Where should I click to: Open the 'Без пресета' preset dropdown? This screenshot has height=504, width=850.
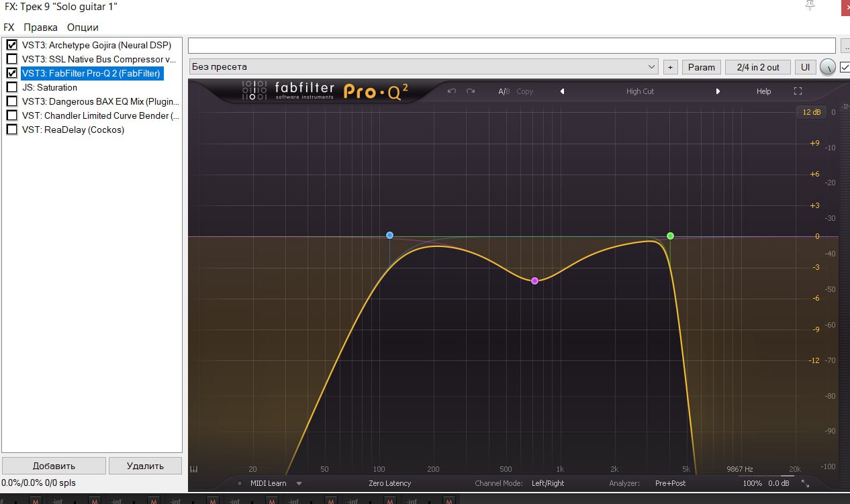coord(423,67)
